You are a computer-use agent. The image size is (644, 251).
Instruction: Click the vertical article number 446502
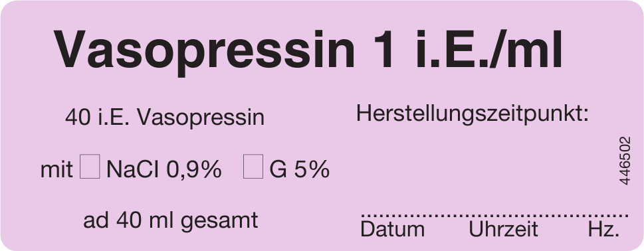point(624,161)
